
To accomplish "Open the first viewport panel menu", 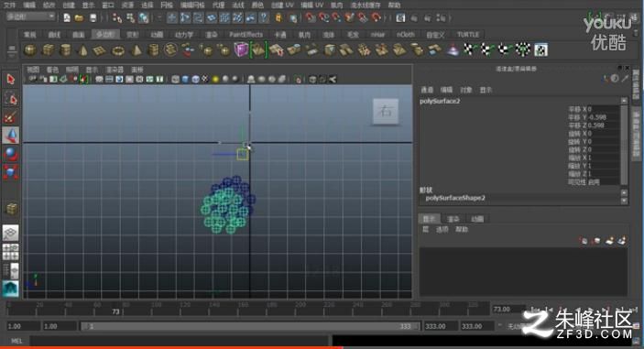I will pos(33,70).
